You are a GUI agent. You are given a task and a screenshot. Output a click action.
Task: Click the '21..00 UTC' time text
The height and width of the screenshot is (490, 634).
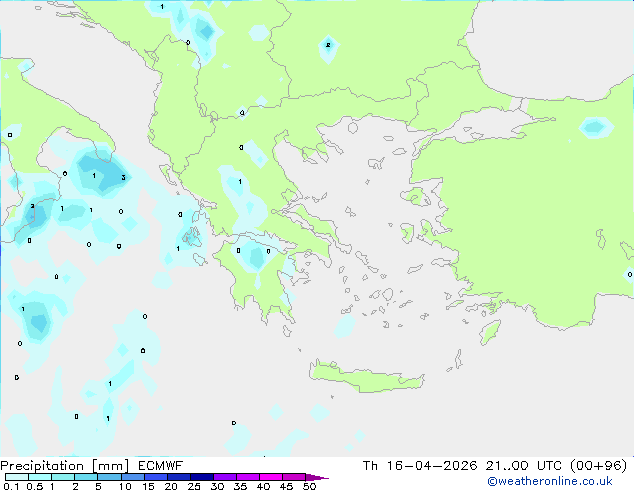[524, 466]
